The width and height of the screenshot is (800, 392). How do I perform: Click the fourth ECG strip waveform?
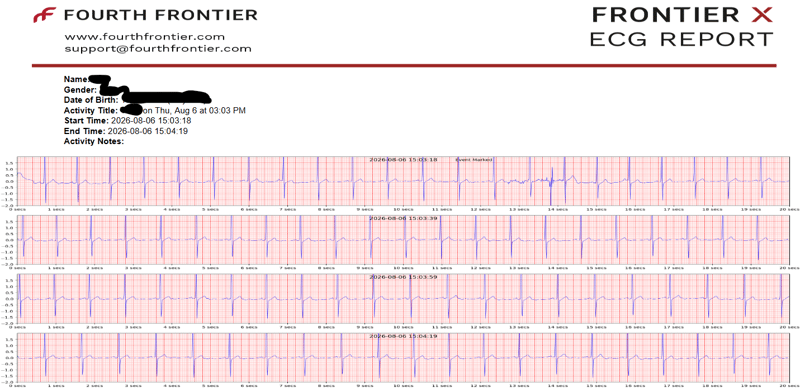pyautogui.click(x=403, y=358)
